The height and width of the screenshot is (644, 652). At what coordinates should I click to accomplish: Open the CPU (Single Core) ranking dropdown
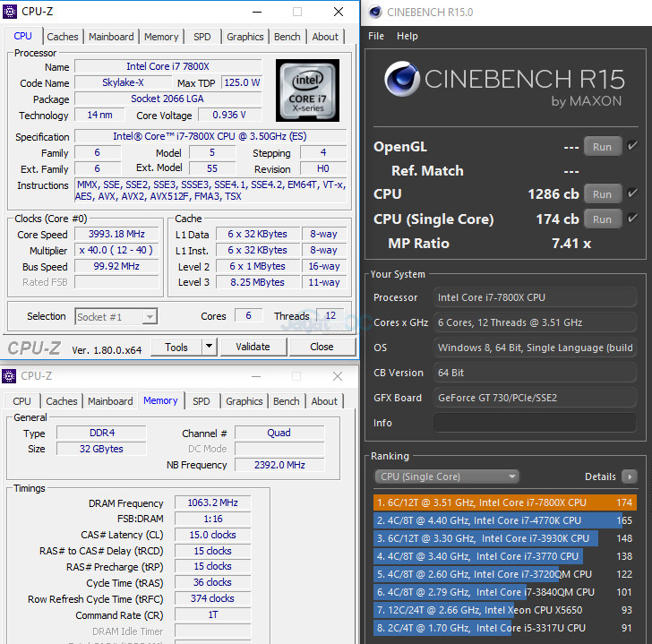coord(447,477)
